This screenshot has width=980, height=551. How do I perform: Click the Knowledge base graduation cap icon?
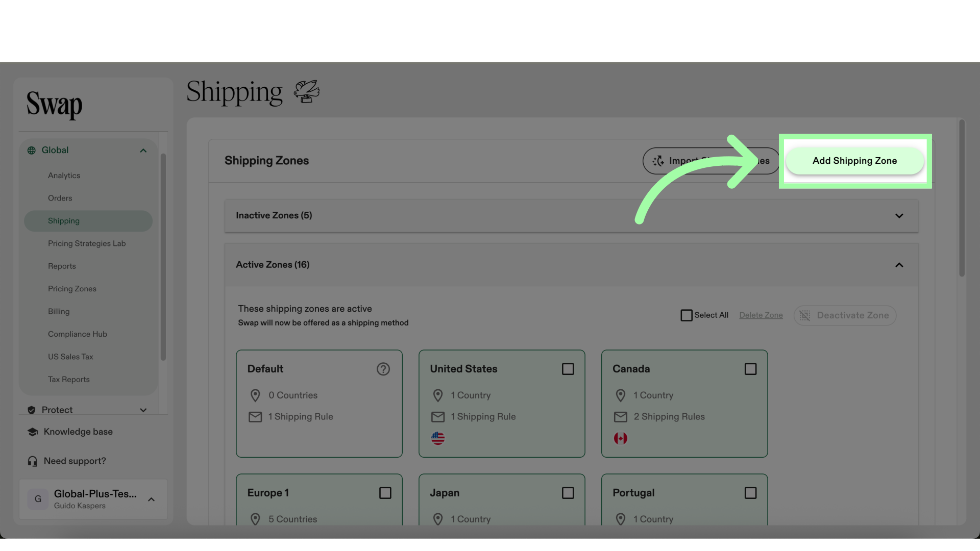(33, 432)
